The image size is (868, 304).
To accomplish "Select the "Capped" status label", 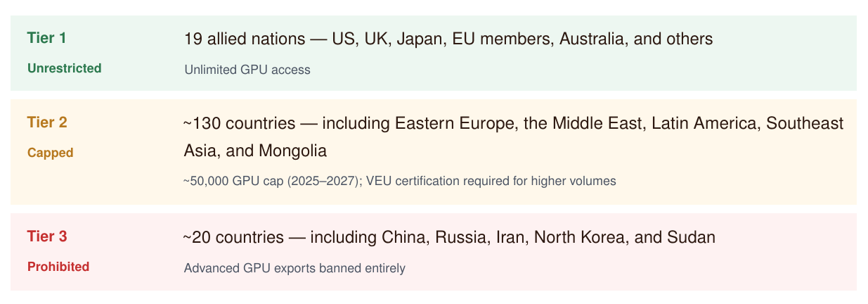I will click(x=50, y=153).
